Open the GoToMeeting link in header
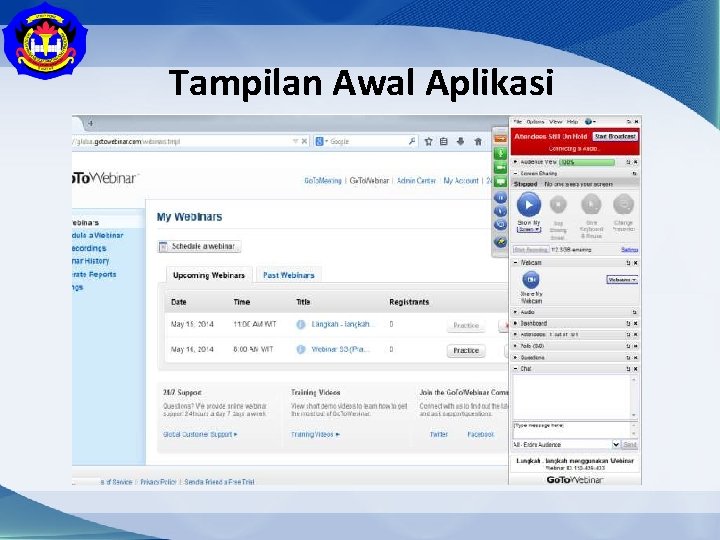The image size is (720, 540). (323, 181)
